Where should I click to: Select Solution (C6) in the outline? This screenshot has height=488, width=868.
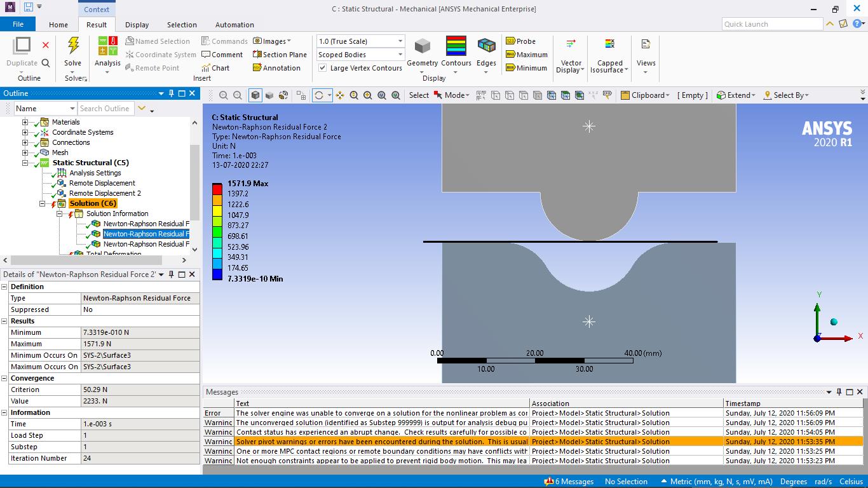(x=93, y=203)
